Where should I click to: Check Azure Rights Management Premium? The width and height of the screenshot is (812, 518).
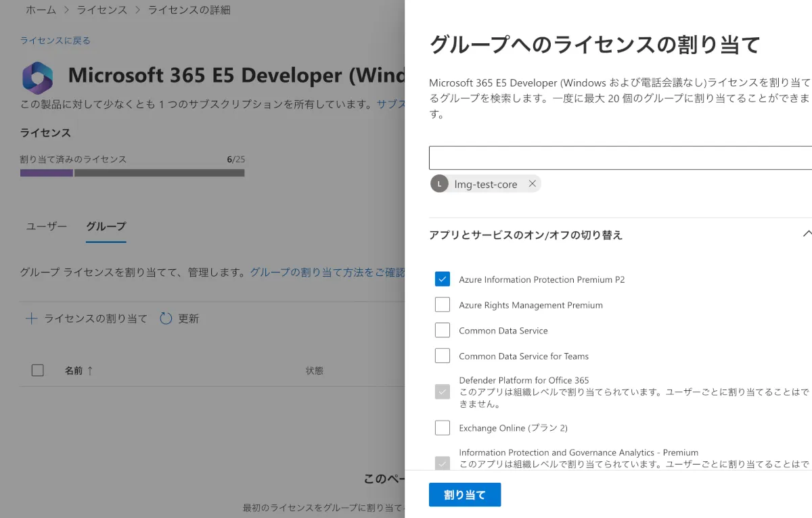tap(443, 305)
